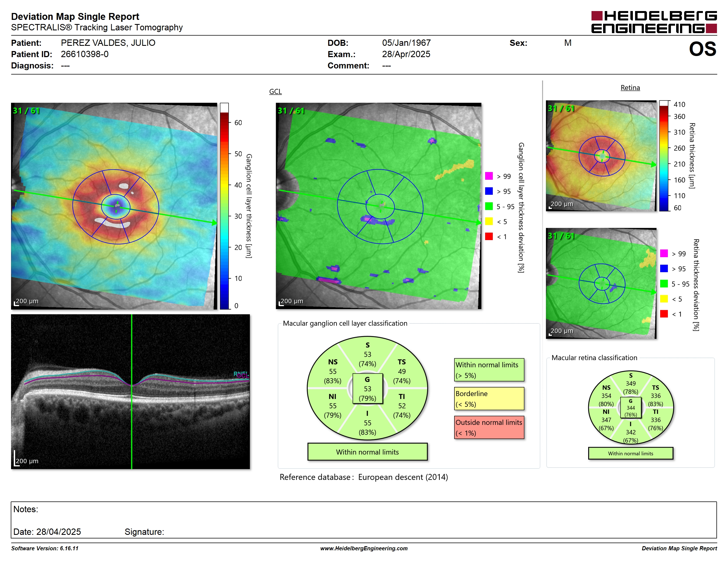Select retina sector TS value 336 (83%)
This screenshot has width=728, height=563.
[x=655, y=400]
